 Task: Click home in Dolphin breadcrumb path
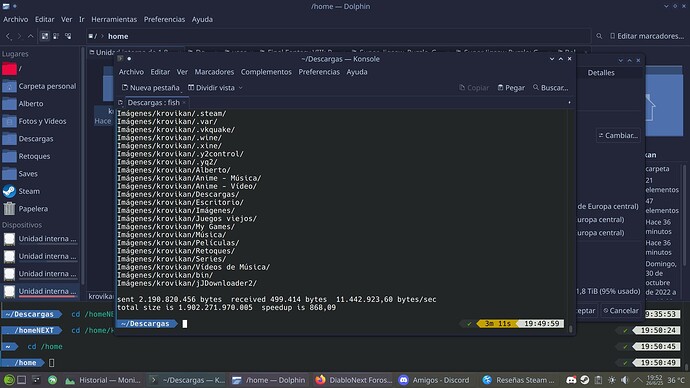118,37
